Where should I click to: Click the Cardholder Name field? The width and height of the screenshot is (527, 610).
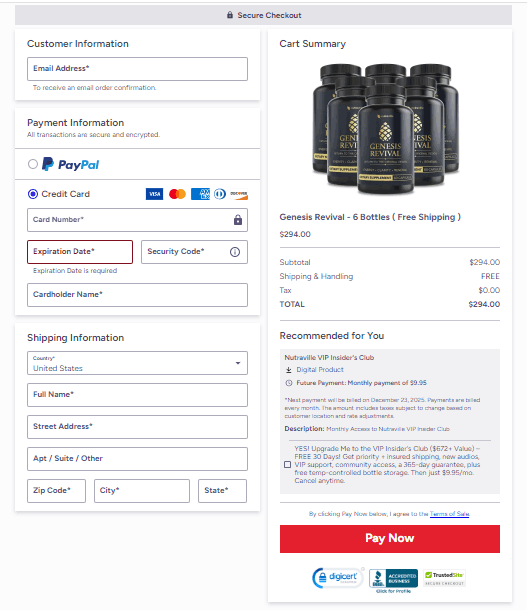click(137, 295)
